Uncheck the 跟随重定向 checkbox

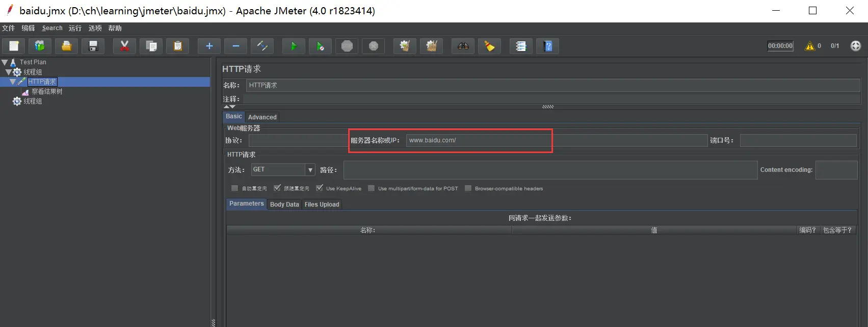pyautogui.click(x=277, y=188)
